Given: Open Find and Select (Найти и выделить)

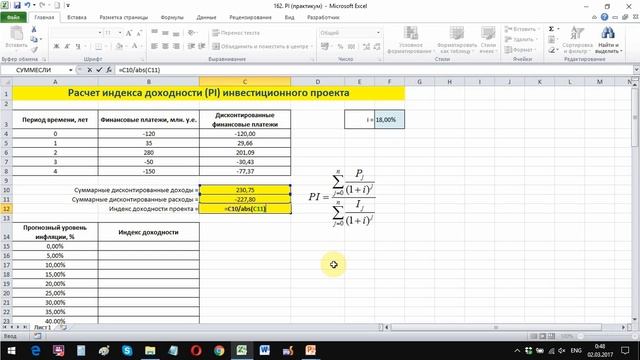Looking at the screenshot, I should pyautogui.click(x=608, y=40).
